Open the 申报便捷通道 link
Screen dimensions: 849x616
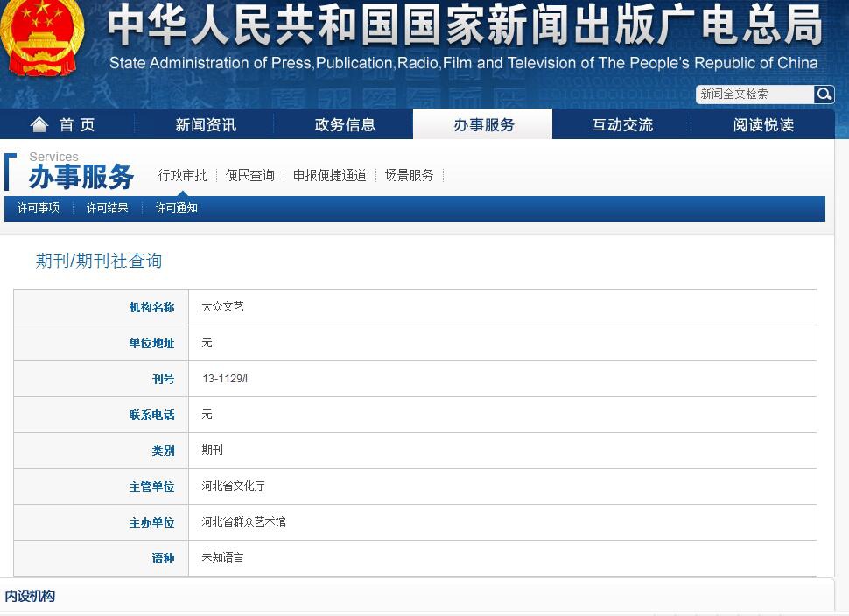tap(330, 175)
